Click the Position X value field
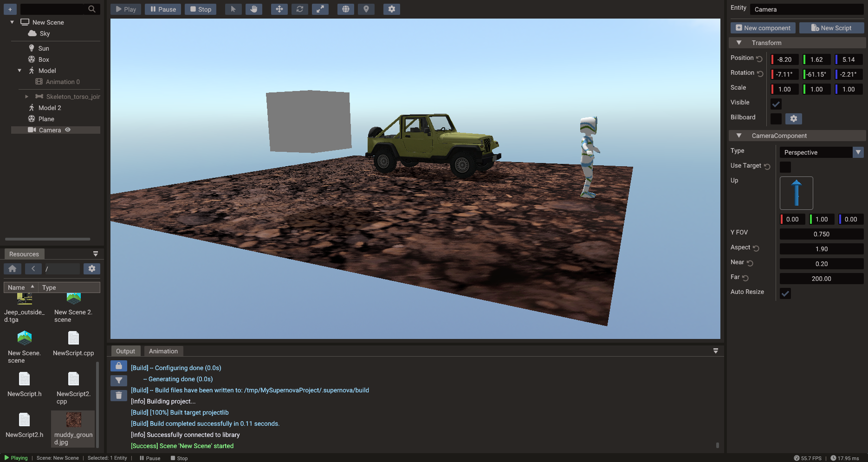This screenshot has width=868, height=462. [x=785, y=59]
